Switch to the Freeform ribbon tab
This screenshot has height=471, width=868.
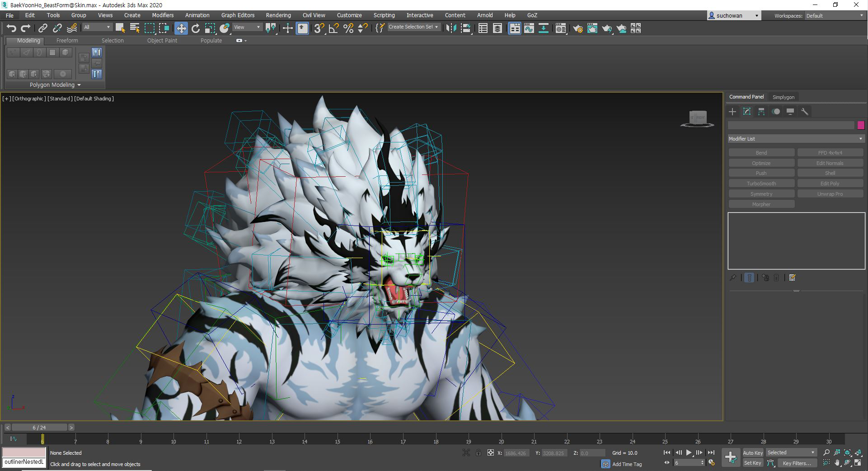[x=67, y=41]
